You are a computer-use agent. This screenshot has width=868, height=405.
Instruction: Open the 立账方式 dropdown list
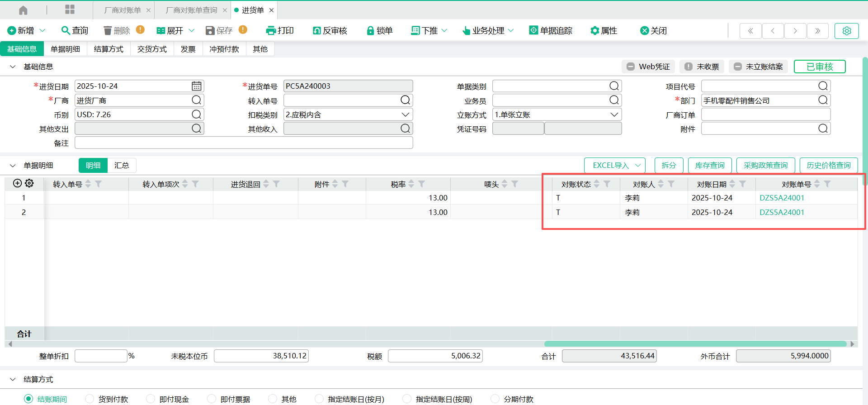[x=614, y=114]
